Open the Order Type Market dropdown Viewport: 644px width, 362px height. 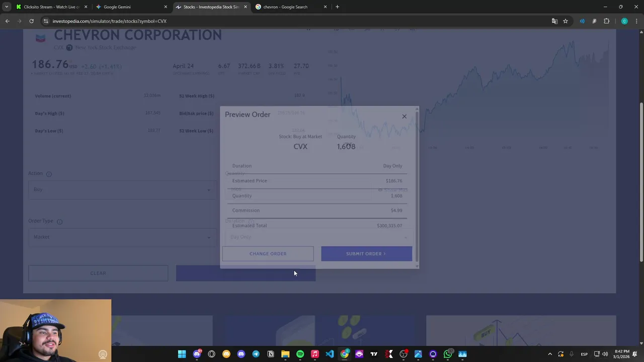(x=122, y=237)
